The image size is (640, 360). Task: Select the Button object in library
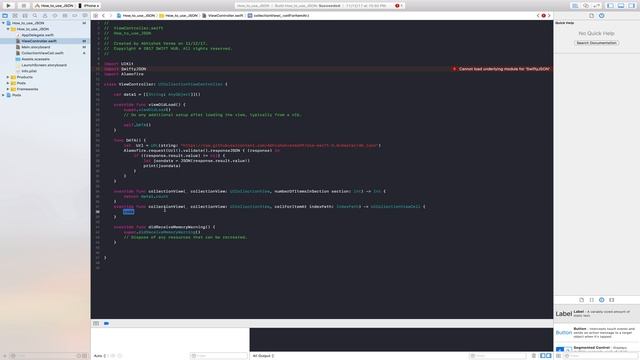click(x=597, y=332)
